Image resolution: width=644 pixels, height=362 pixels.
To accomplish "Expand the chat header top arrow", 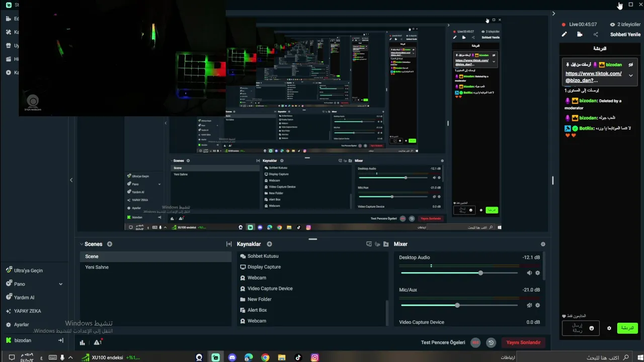I will pyautogui.click(x=553, y=14).
